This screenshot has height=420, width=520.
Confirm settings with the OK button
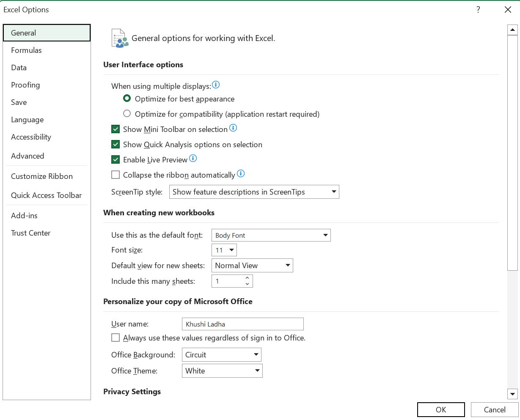(x=441, y=409)
